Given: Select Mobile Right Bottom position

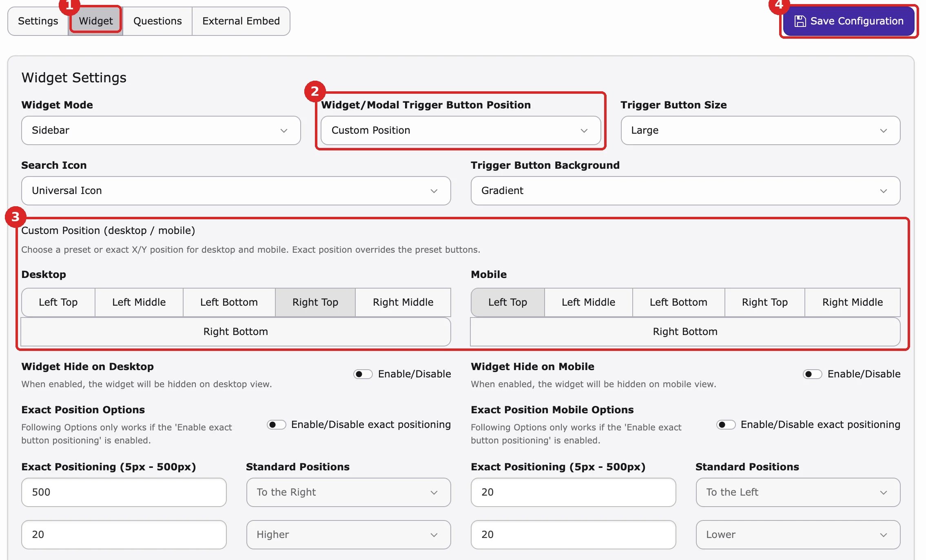Looking at the screenshot, I should coord(685,332).
